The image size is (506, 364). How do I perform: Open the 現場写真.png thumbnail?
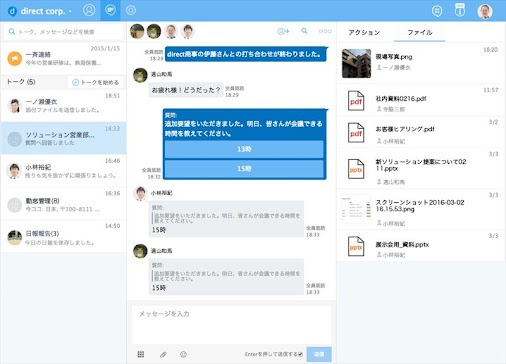point(356,63)
